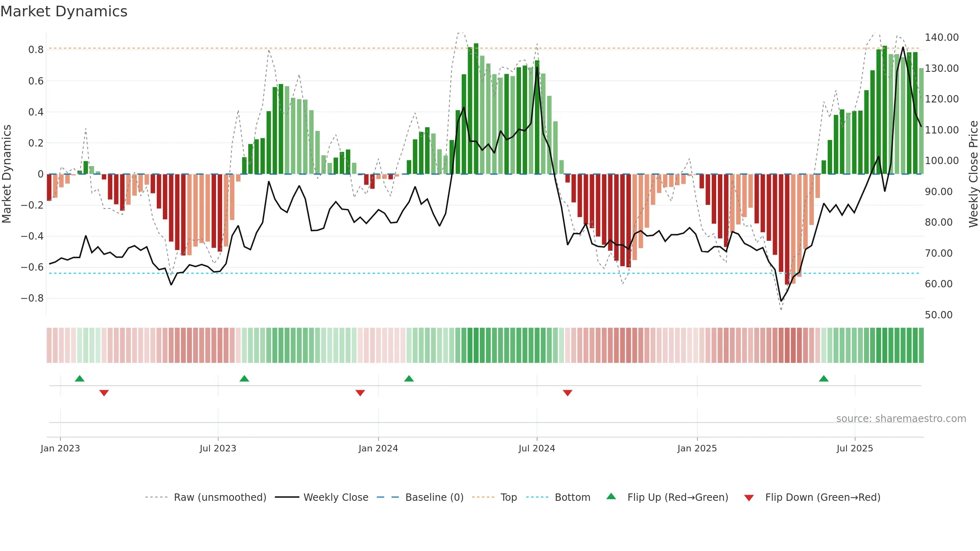The image size is (980, 551).
Task: Toggle the Bottom legend entry
Action: pyautogui.click(x=558, y=497)
